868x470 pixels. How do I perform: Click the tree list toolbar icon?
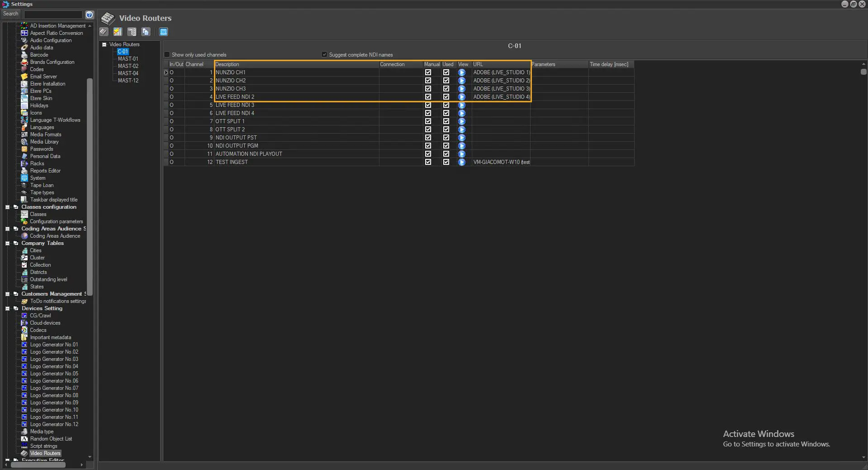(x=132, y=32)
